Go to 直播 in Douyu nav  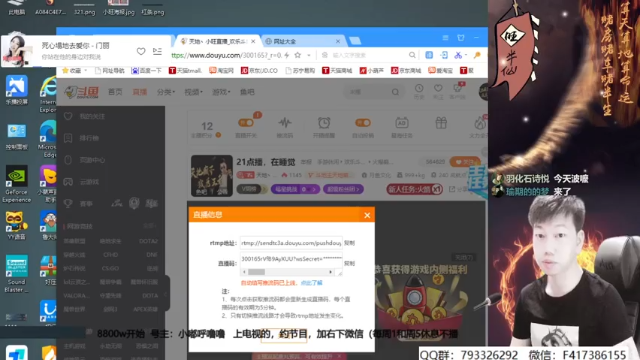tap(140, 92)
